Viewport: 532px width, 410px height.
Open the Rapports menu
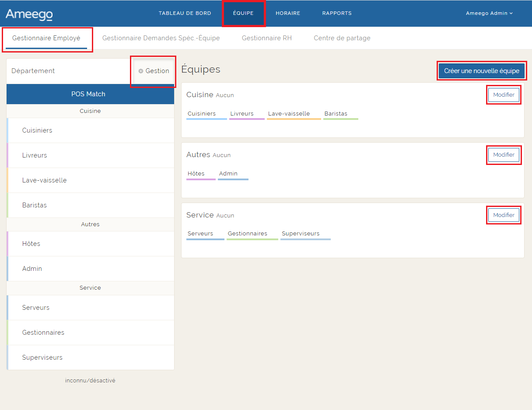(x=336, y=13)
